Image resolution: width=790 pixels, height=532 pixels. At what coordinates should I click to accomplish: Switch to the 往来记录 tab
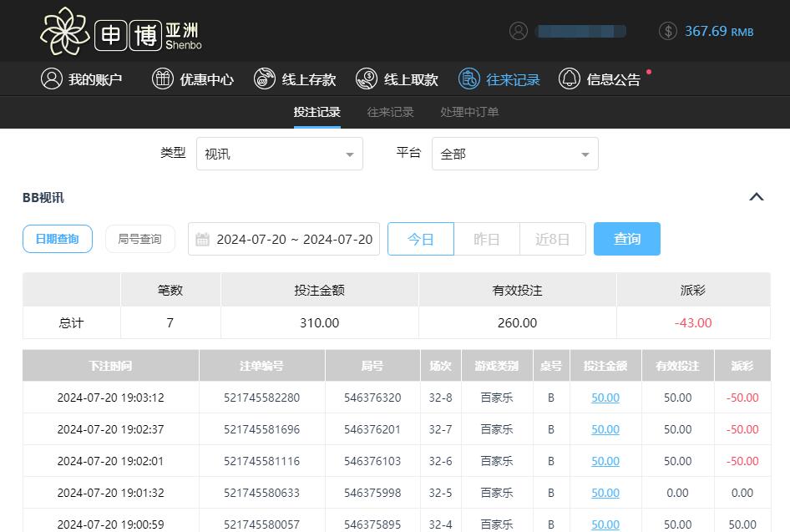[x=389, y=111]
